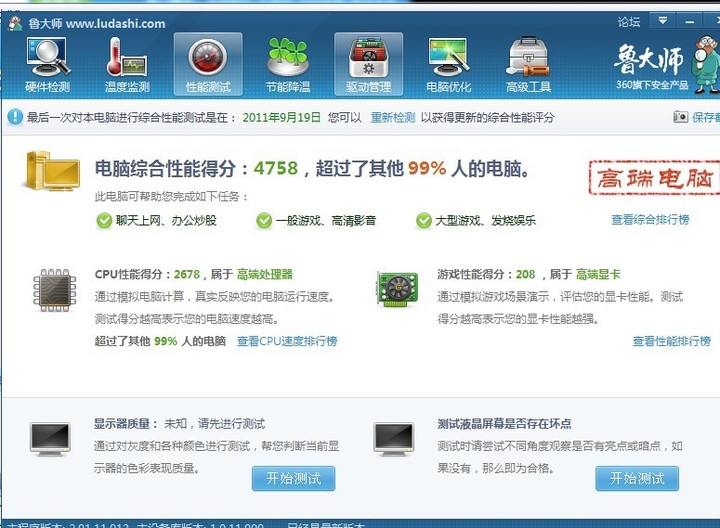Screen dimensions: 720x528
Task: Click the 鲁大师 app logo in title bar
Action: tap(15, 23)
